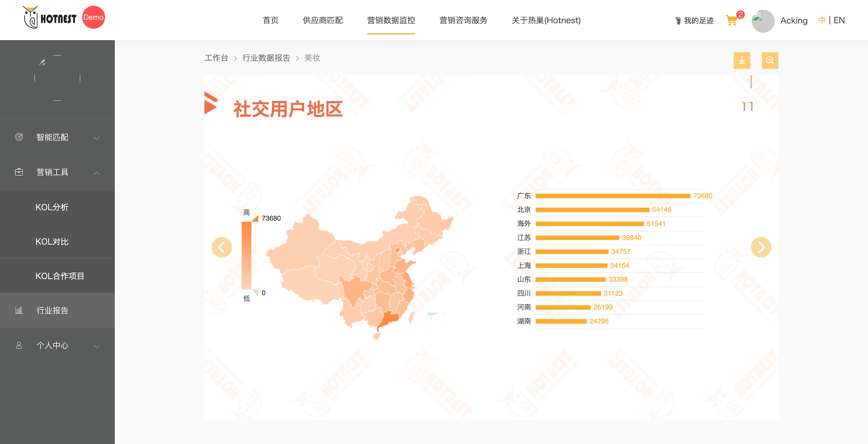Expand the 个人中心 sidebar section
The height and width of the screenshot is (444, 868).
click(96, 346)
